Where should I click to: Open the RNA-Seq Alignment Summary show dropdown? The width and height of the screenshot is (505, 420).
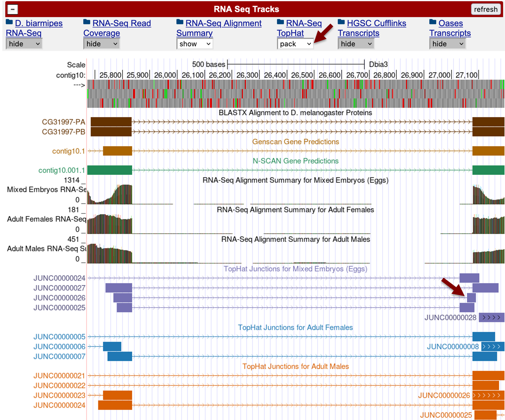pos(195,44)
